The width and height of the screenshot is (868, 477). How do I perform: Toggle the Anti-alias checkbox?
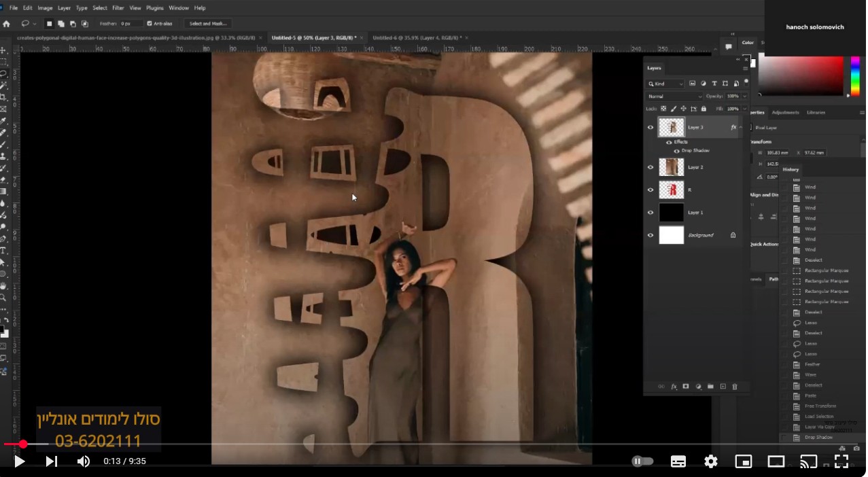pos(150,24)
